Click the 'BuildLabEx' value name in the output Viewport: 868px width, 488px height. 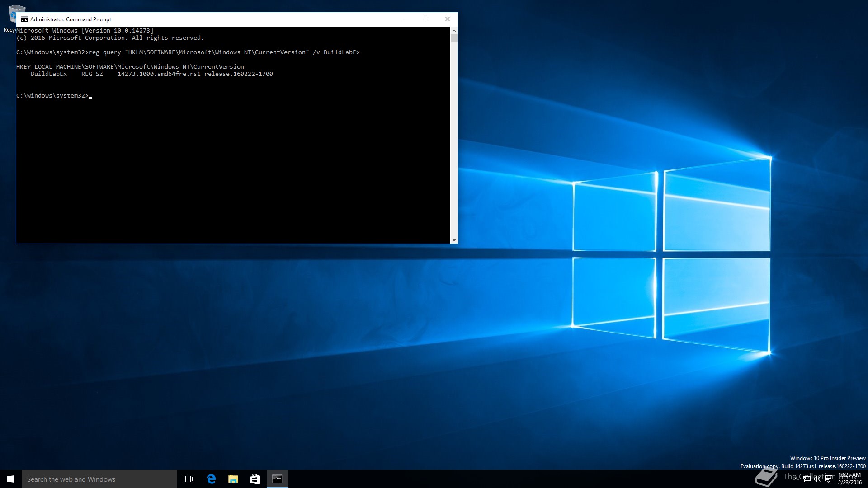click(49, 74)
